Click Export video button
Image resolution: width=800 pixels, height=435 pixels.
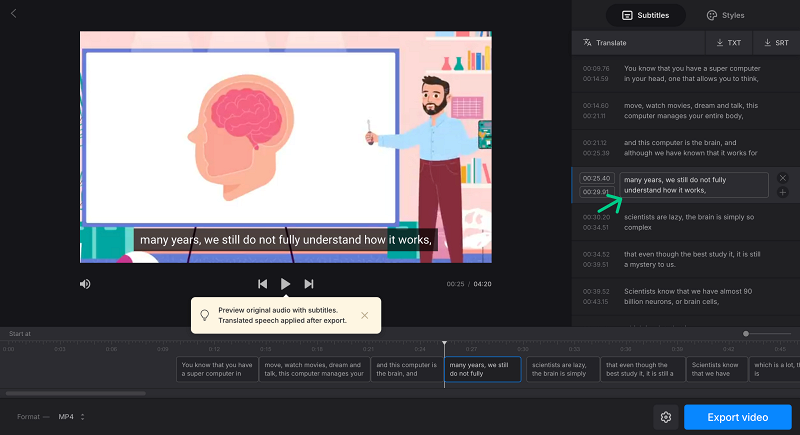(x=737, y=417)
